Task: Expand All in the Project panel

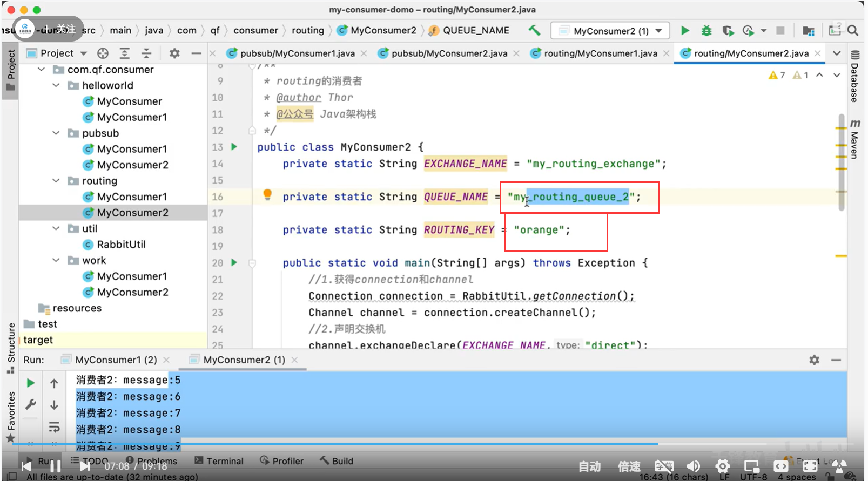Action: pos(125,53)
